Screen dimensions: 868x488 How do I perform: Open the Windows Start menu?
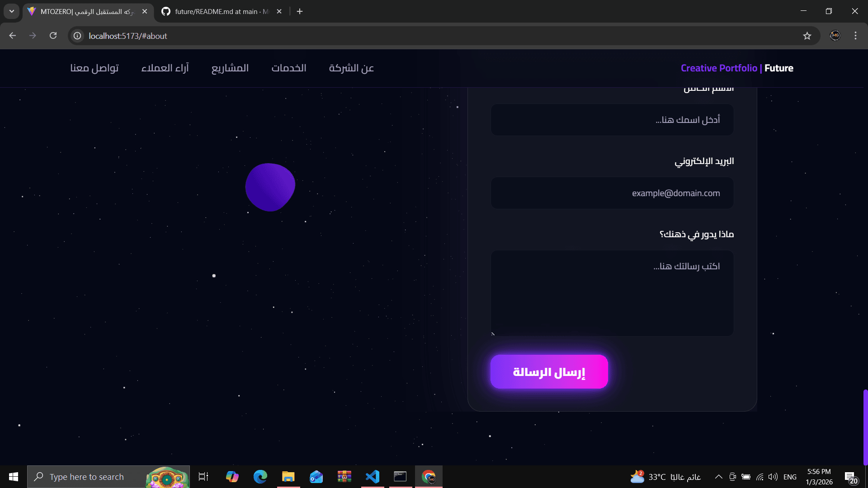coord(14,477)
